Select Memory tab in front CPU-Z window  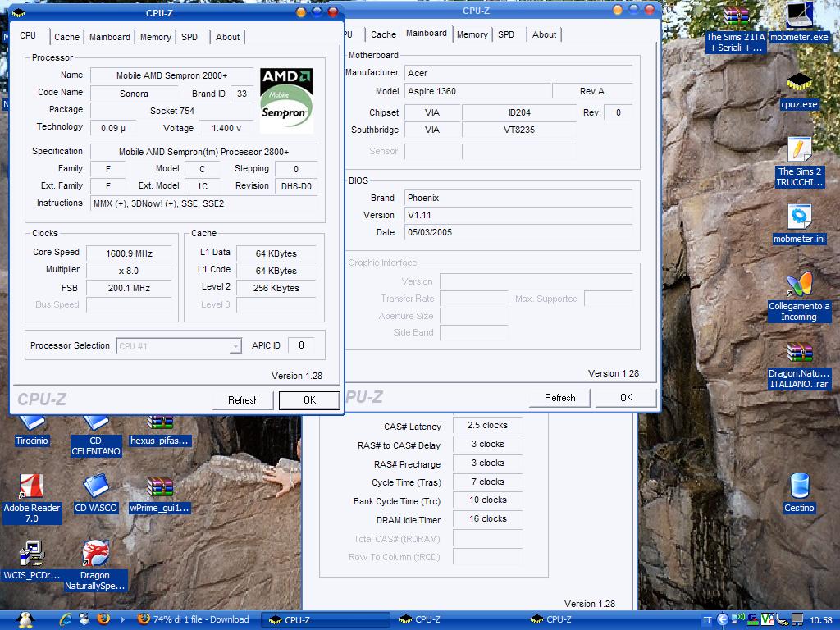155,37
